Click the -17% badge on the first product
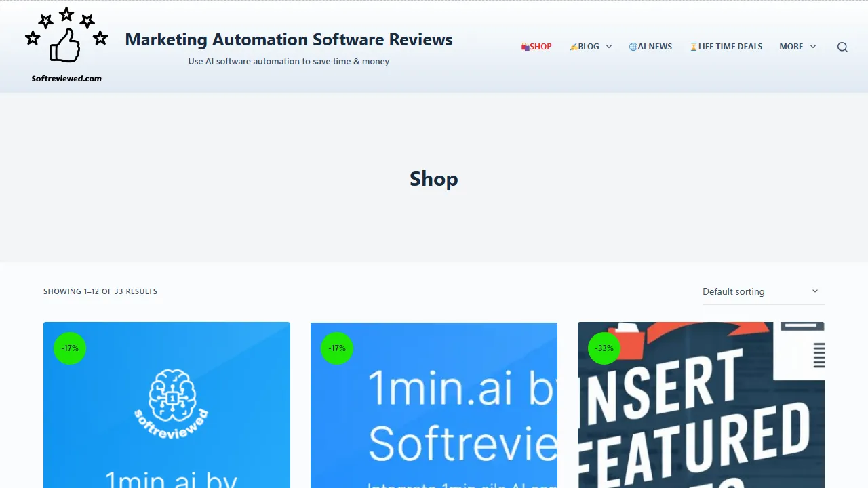868x488 pixels. (x=69, y=348)
